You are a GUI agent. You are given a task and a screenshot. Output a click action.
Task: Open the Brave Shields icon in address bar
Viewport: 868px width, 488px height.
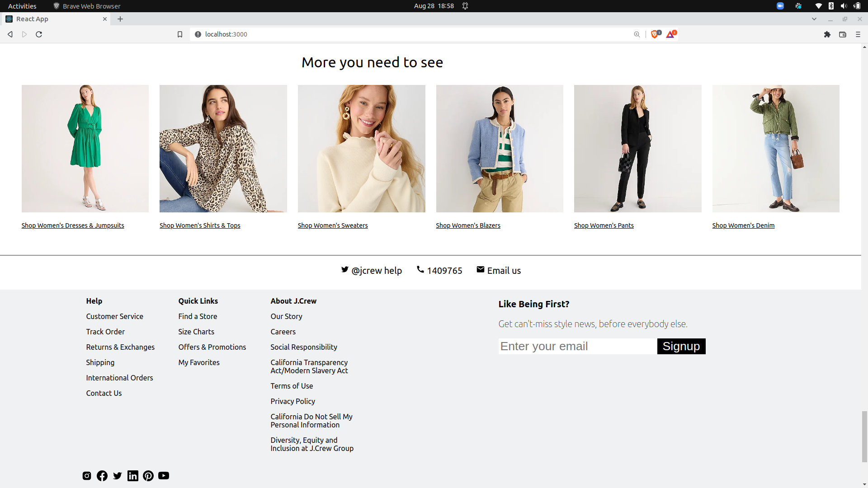(655, 34)
